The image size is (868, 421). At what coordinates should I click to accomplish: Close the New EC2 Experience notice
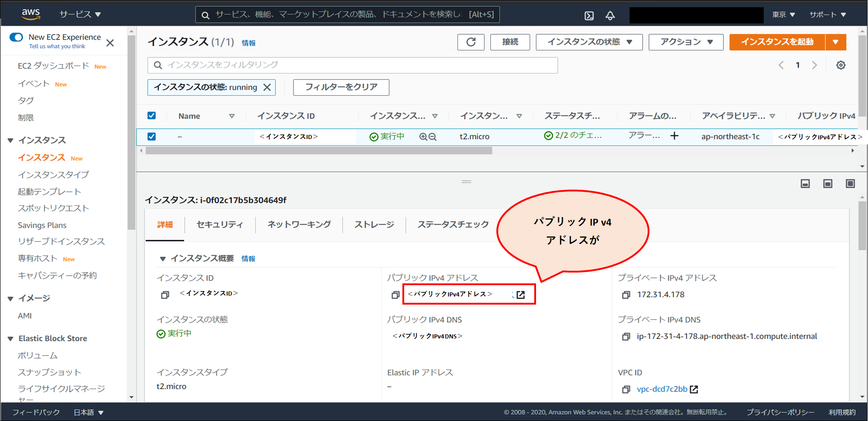110,43
